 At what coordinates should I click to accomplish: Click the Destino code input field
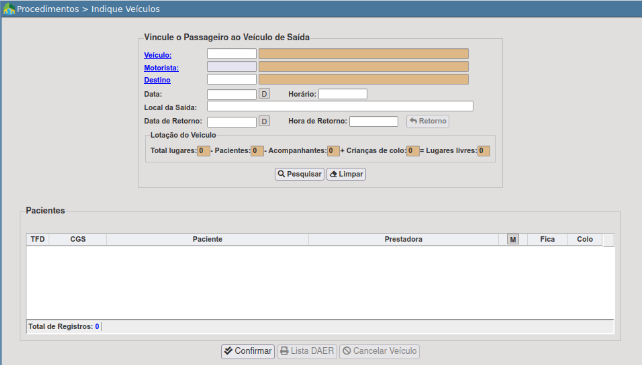232,79
